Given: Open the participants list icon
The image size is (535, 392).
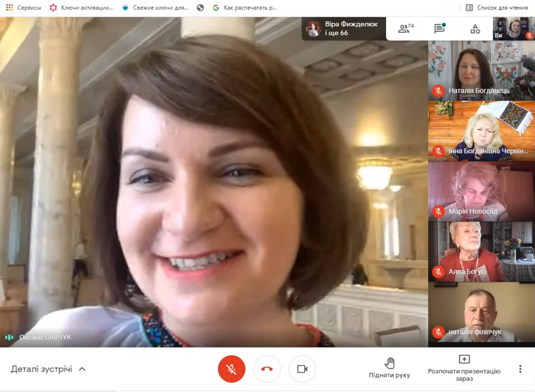Looking at the screenshot, I should coord(405,29).
